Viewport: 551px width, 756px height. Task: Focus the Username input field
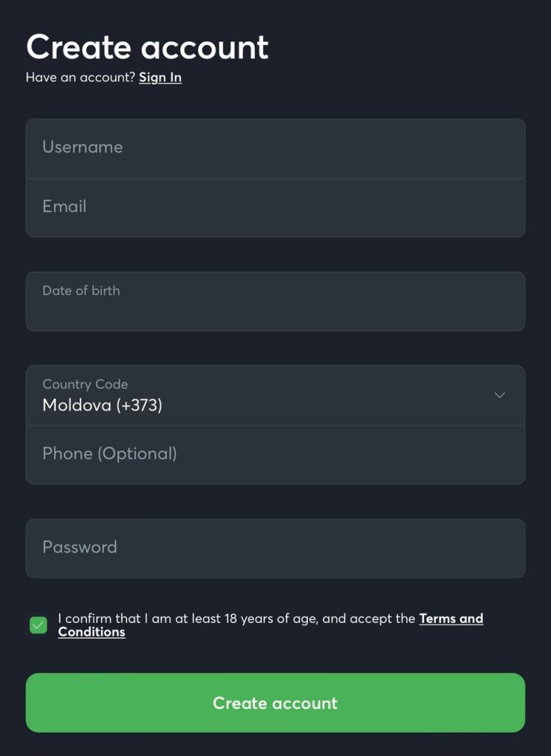275,148
